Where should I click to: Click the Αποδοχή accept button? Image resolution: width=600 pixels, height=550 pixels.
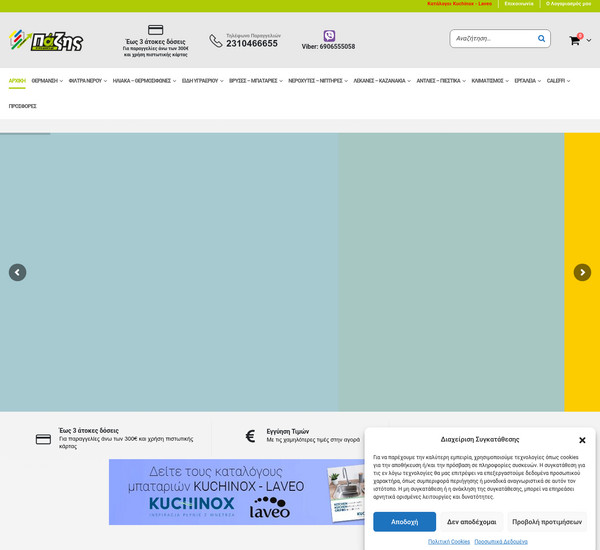pyautogui.click(x=404, y=522)
